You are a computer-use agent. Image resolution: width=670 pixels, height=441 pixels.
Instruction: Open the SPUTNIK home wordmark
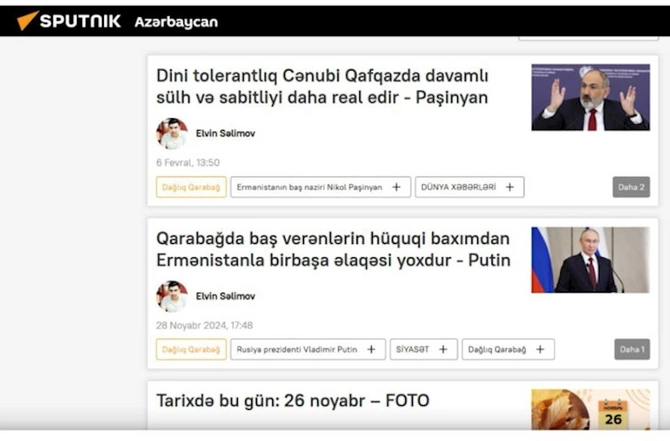click(80, 21)
